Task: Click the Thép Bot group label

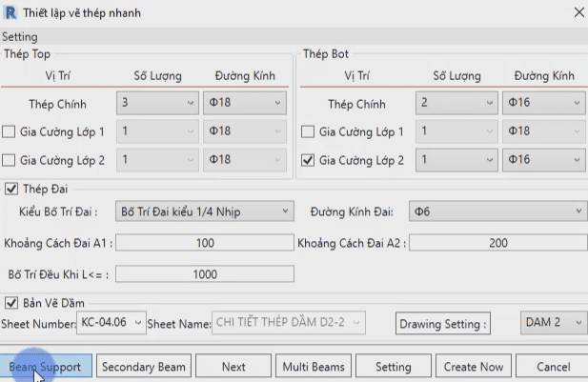Action: point(326,54)
